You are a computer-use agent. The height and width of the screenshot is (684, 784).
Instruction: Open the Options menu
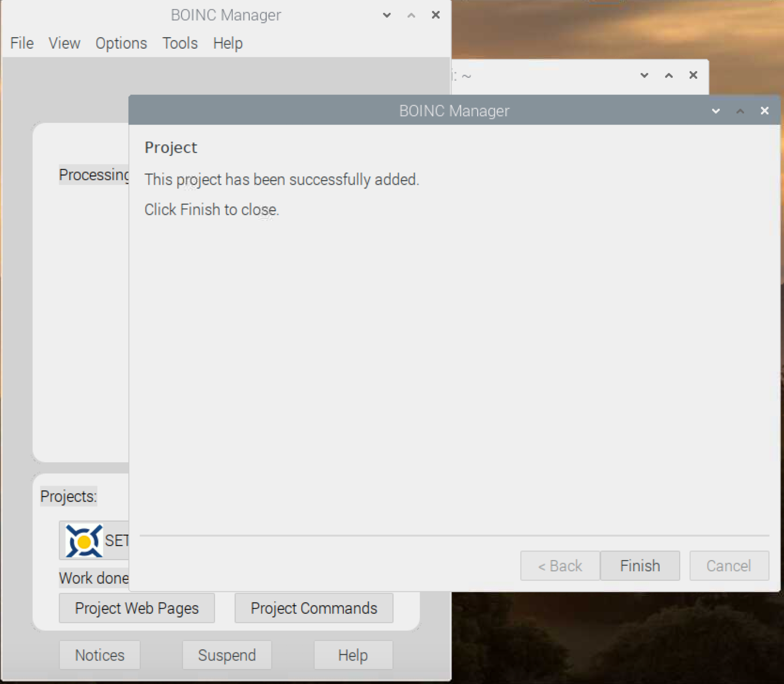click(121, 43)
